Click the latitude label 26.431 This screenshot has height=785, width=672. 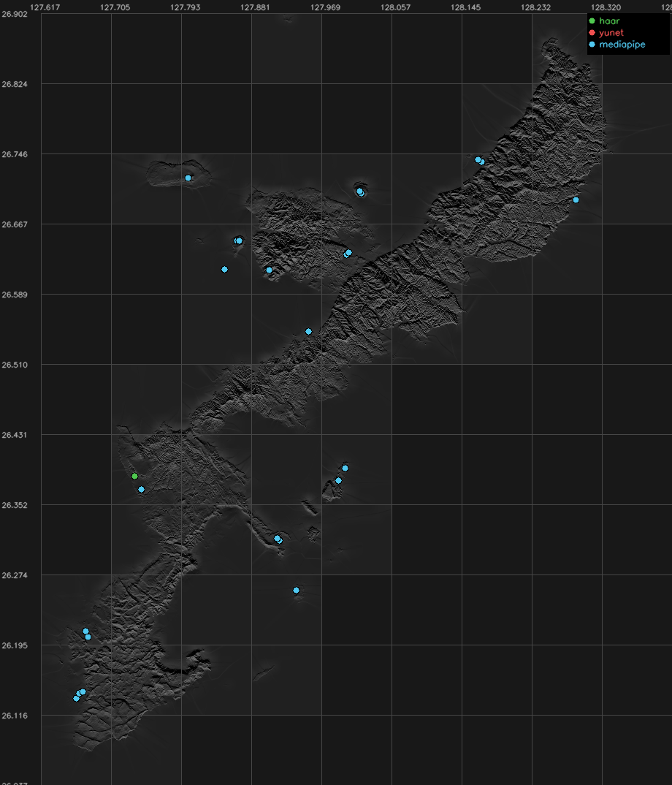pos(15,435)
